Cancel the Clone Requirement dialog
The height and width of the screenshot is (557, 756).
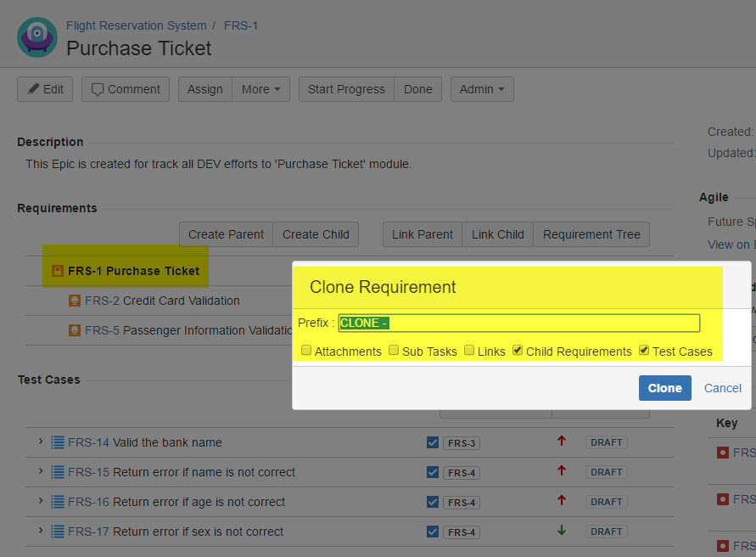[723, 388]
